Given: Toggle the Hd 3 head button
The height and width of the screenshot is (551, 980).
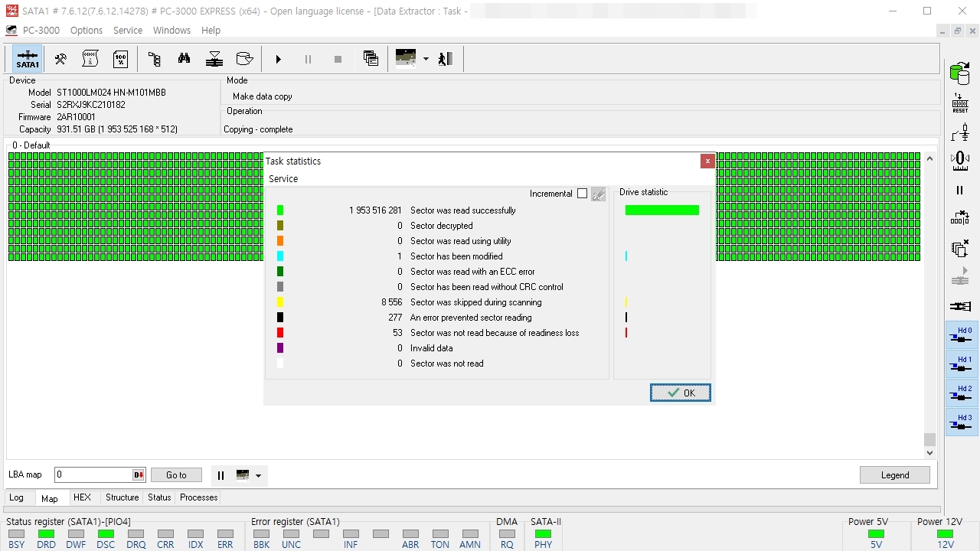Looking at the screenshot, I should [x=962, y=422].
